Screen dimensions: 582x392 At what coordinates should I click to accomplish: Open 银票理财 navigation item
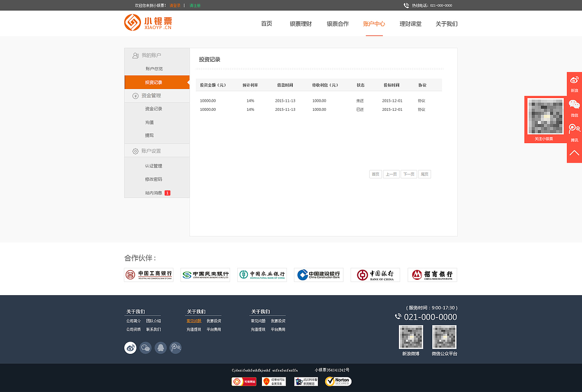(x=301, y=24)
